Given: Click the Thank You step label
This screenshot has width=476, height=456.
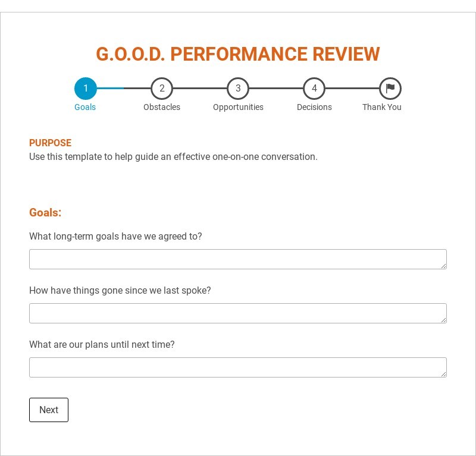Looking at the screenshot, I should coord(383,107).
